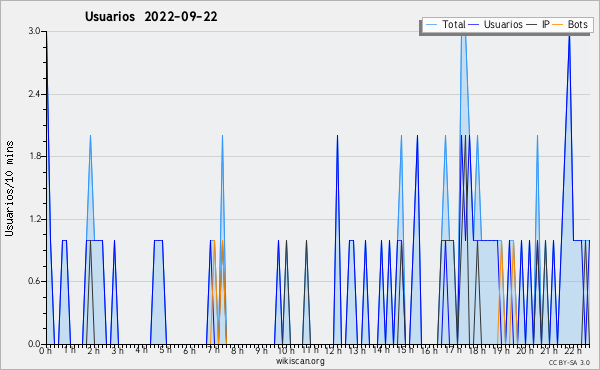Click the '17 h' x-axis label

click(x=453, y=350)
